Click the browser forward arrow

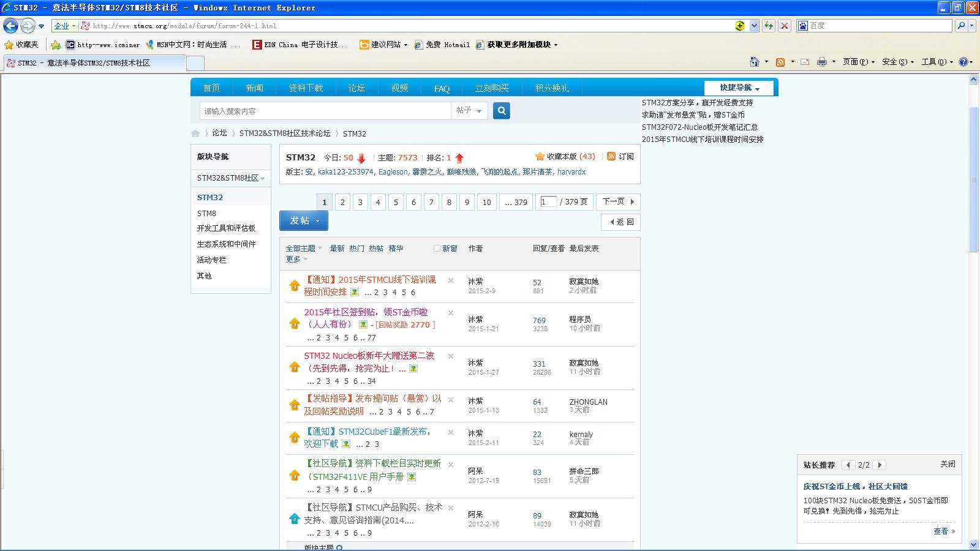click(x=28, y=26)
